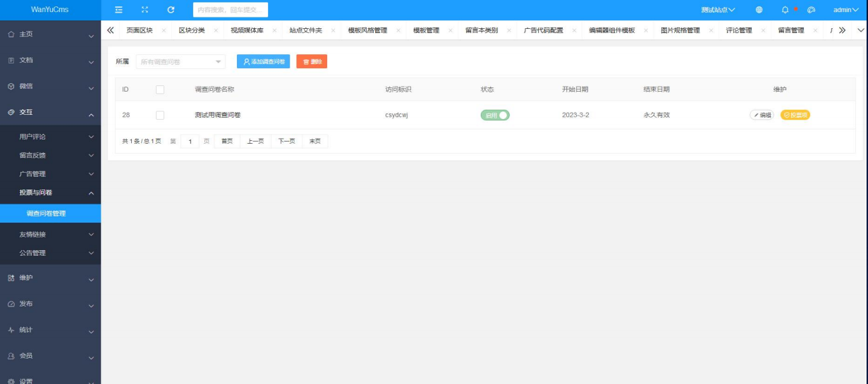Image resolution: width=868 pixels, height=384 pixels.
Task: Check the select-all checkbox in table header
Action: tap(160, 89)
